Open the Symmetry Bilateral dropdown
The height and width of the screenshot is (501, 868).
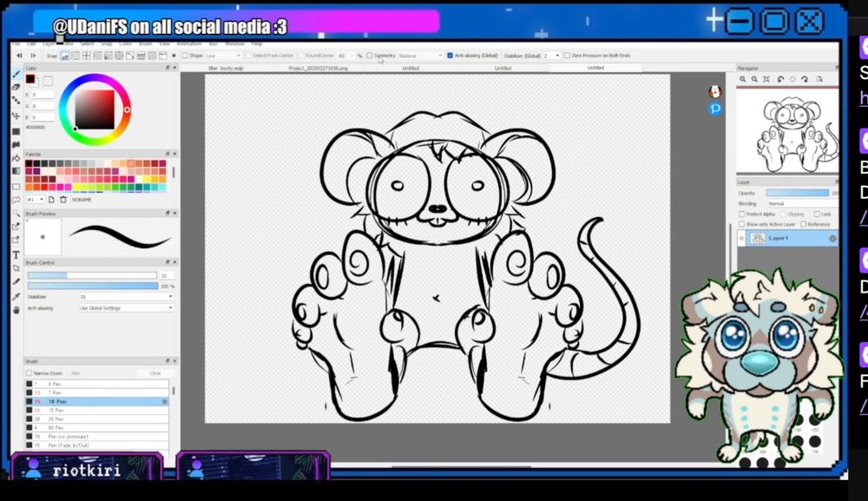[420, 56]
